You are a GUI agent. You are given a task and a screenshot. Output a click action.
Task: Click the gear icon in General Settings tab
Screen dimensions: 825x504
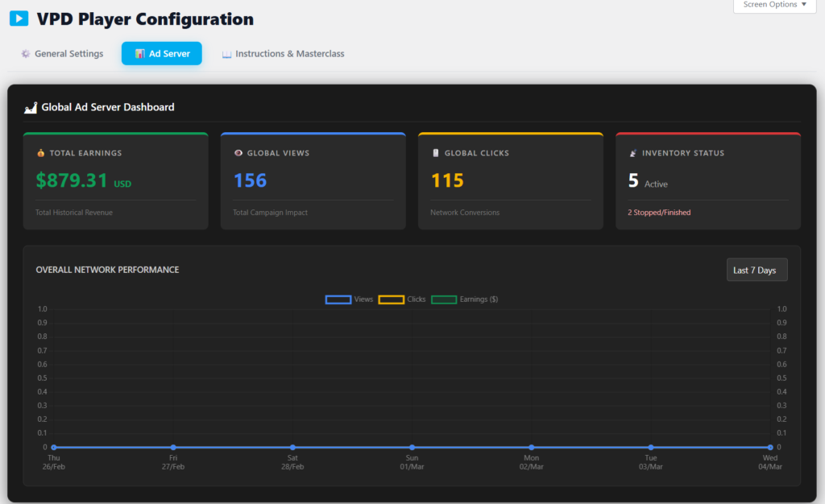tap(26, 54)
